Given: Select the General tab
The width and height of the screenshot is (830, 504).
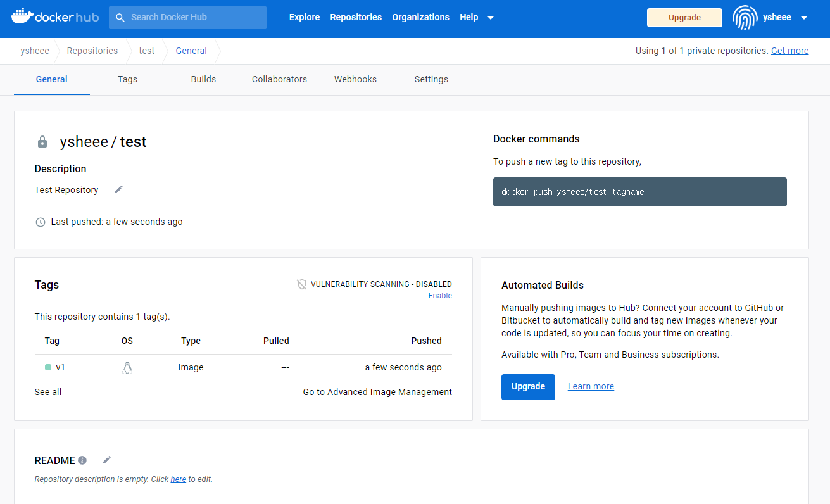Looking at the screenshot, I should [x=52, y=79].
